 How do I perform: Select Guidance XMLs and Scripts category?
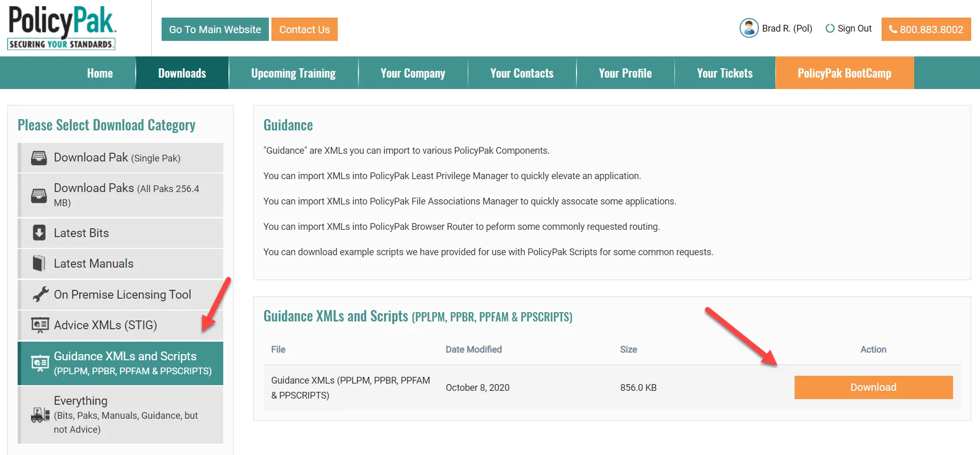(x=121, y=363)
